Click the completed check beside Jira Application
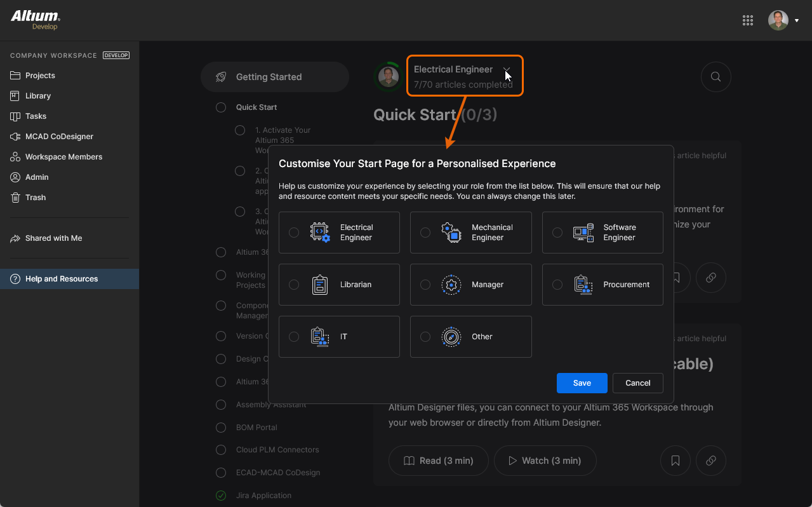The width and height of the screenshot is (812, 507). click(x=221, y=496)
